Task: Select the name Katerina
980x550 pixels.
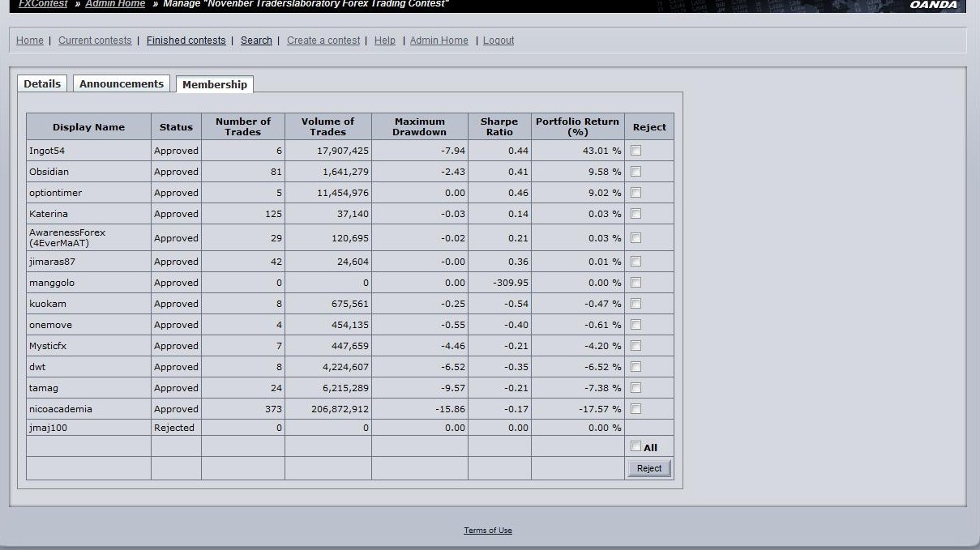Action: pyautogui.click(x=49, y=214)
